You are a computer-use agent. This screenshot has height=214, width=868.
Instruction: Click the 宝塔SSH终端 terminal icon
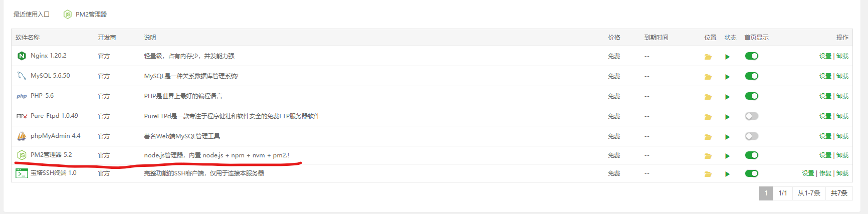(x=22, y=173)
